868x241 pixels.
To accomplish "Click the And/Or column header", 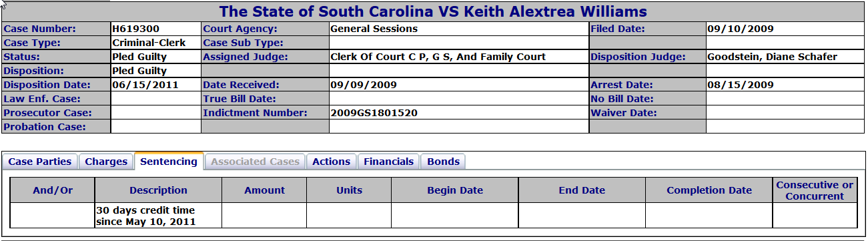I will click(53, 190).
